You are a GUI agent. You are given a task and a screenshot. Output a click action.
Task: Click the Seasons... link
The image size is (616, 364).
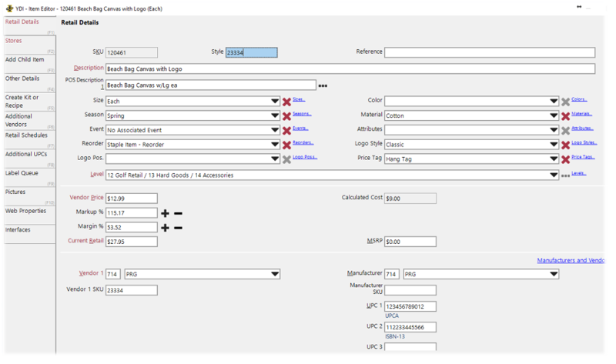click(301, 114)
